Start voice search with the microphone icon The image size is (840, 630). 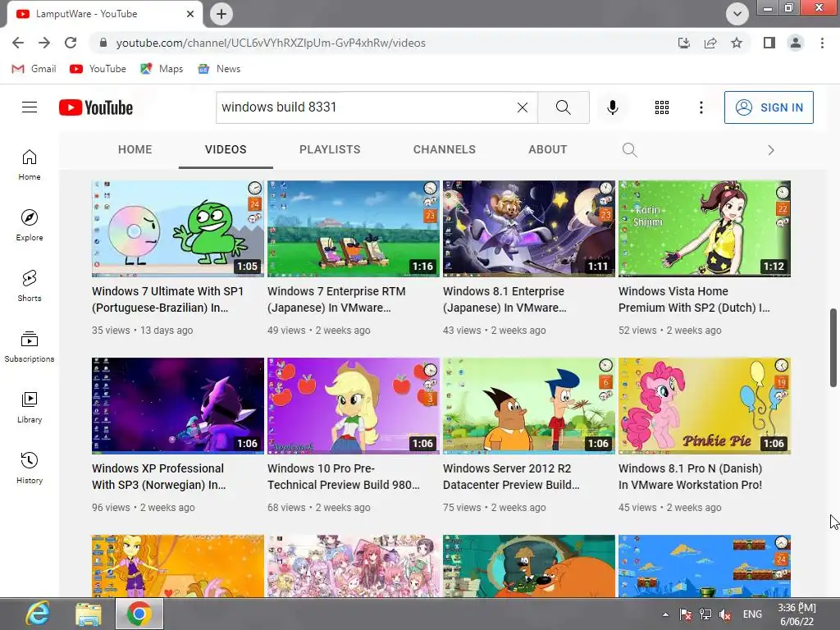click(612, 107)
